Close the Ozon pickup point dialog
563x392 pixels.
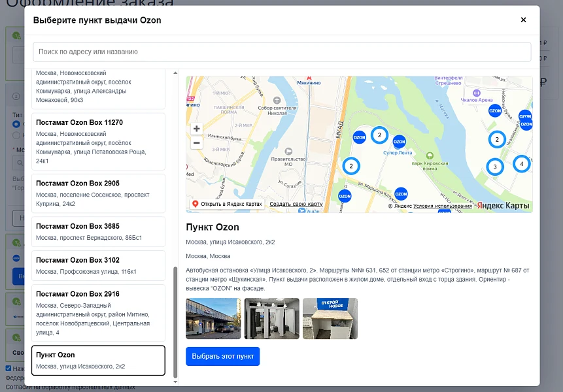[523, 20]
